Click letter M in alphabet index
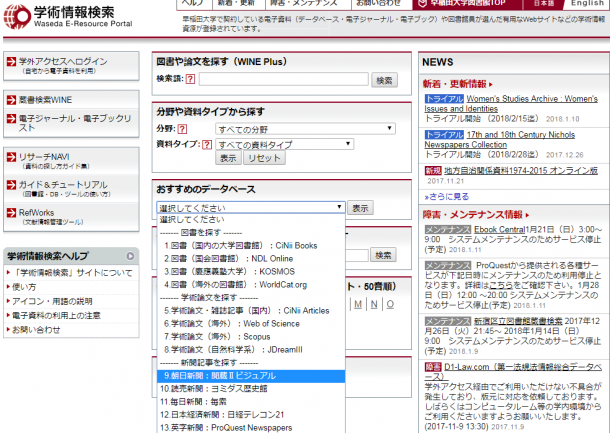 point(358,304)
